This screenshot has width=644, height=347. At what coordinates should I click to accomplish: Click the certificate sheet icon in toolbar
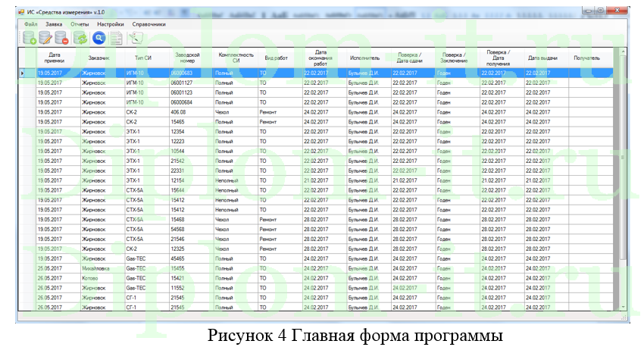click(135, 37)
